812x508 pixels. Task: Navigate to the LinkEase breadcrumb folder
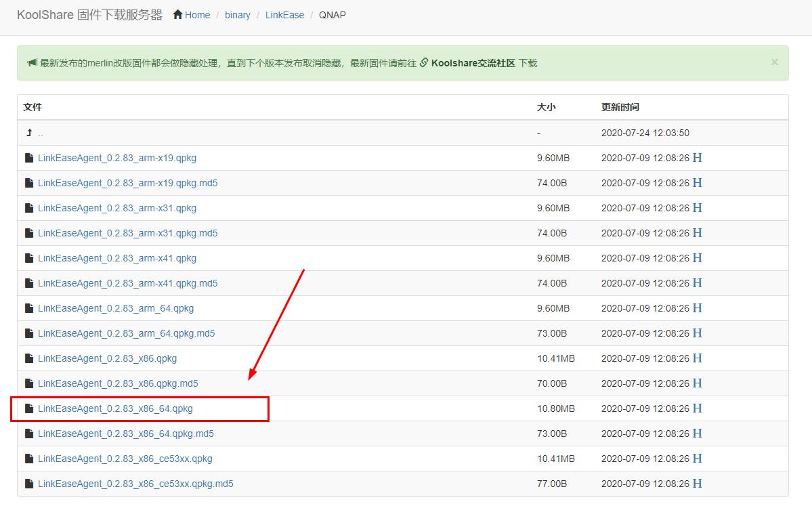tap(285, 15)
